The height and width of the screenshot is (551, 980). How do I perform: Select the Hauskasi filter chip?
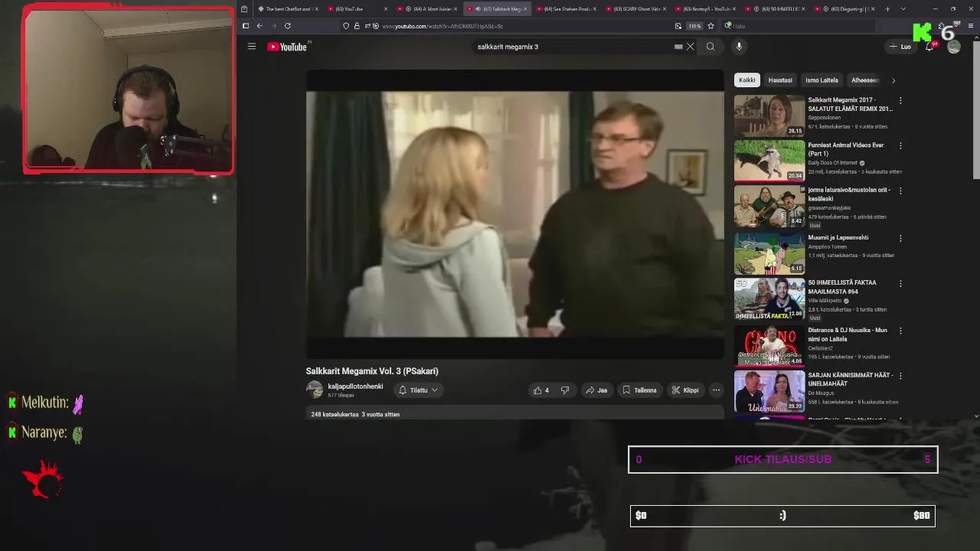pyautogui.click(x=780, y=80)
